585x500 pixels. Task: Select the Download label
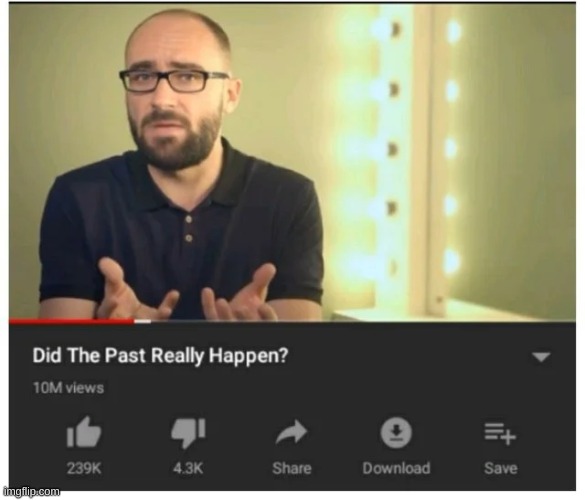point(396,468)
